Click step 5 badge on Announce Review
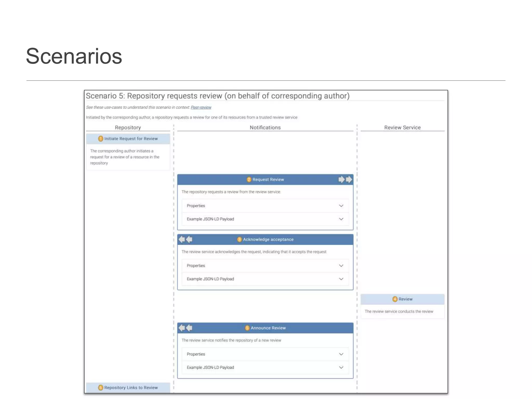532x399 pixels. [247, 328]
